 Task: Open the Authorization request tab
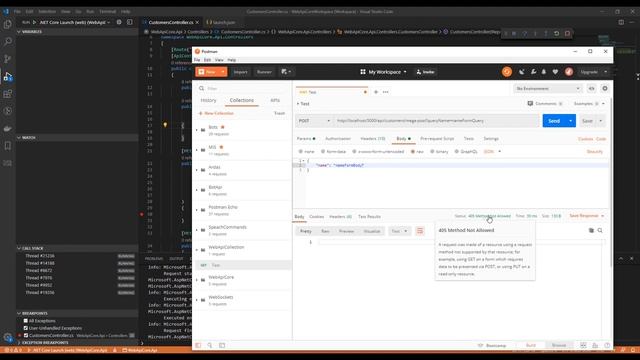click(x=338, y=139)
